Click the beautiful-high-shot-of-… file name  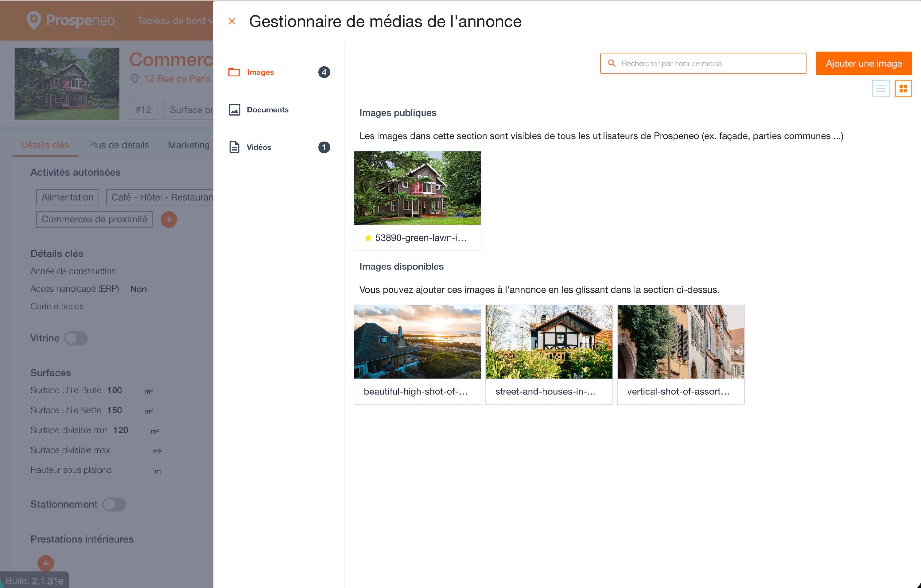(x=416, y=392)
